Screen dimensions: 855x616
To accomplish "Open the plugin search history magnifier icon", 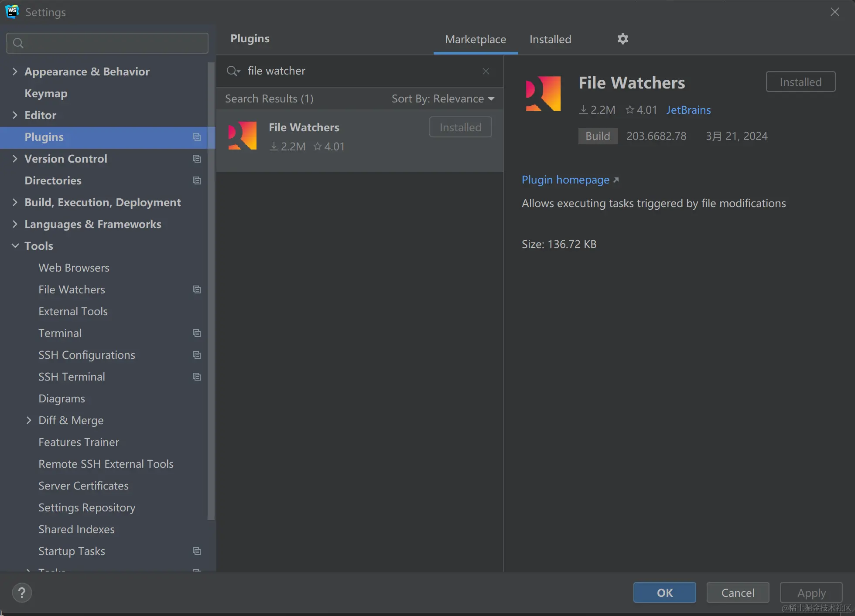I will 233,71.
